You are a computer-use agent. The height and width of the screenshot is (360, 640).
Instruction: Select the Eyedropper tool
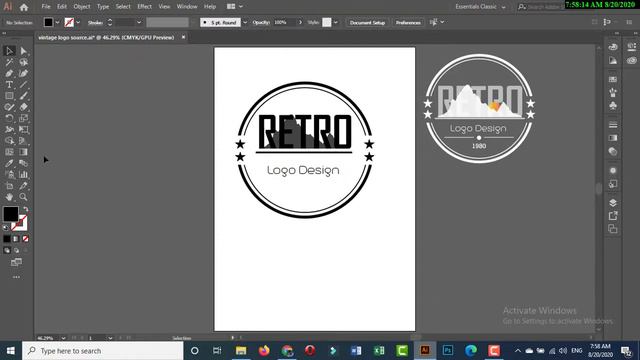point(9,163)
